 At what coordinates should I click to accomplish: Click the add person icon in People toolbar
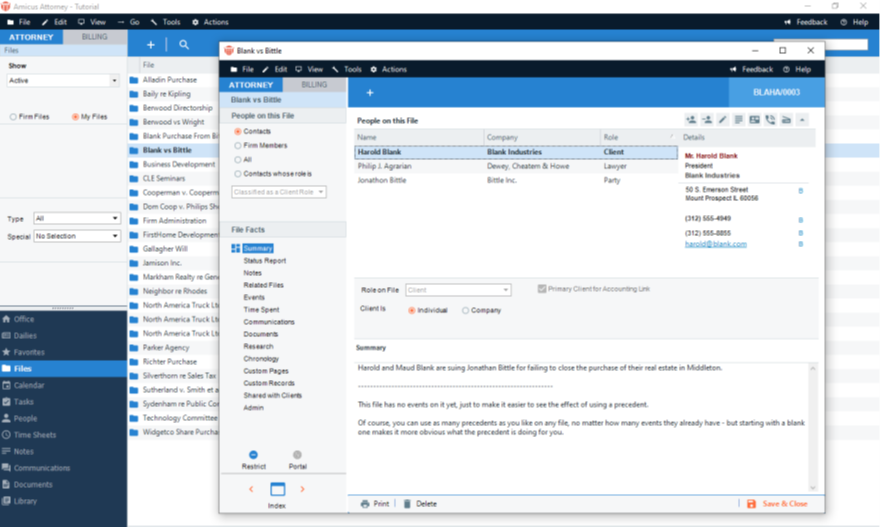click(691, 120)
